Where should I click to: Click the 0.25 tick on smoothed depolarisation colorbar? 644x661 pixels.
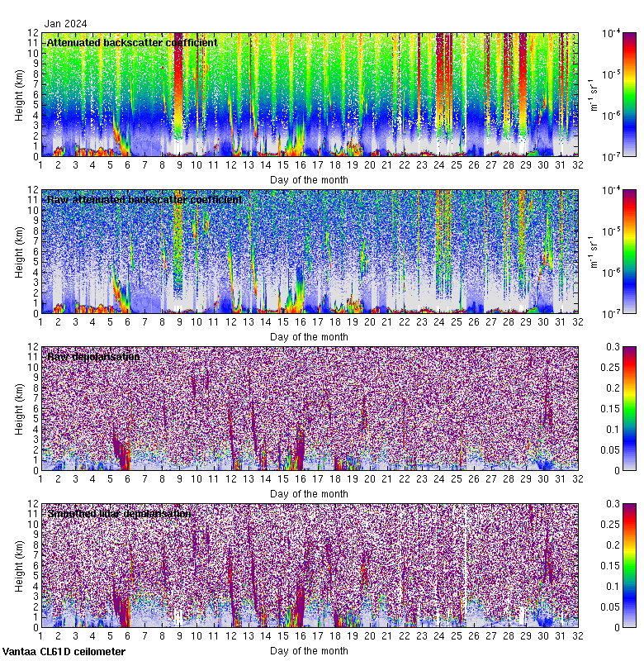pyautogui.click(x=609, y=524)
